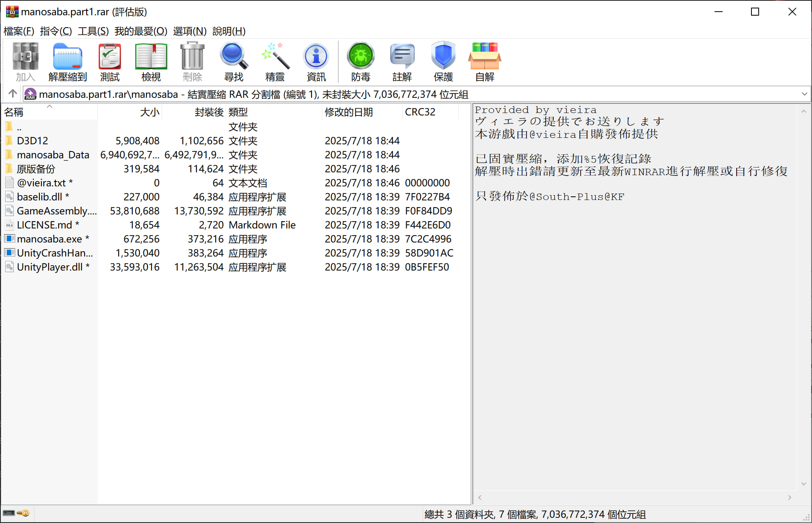Run the Virus scan (防毒) icon

360,61
